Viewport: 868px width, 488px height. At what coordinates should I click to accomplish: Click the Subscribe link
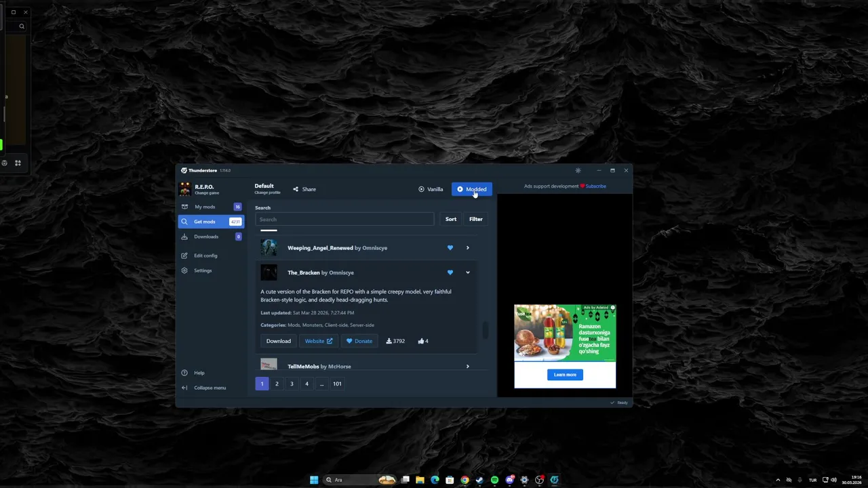pos(595,186)
